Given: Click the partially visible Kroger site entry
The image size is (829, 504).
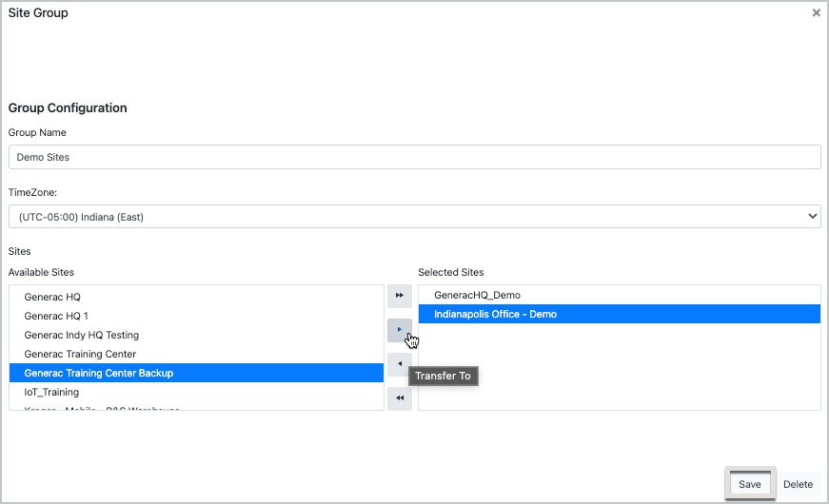Looking at the screenshot, I should (102, 408).
